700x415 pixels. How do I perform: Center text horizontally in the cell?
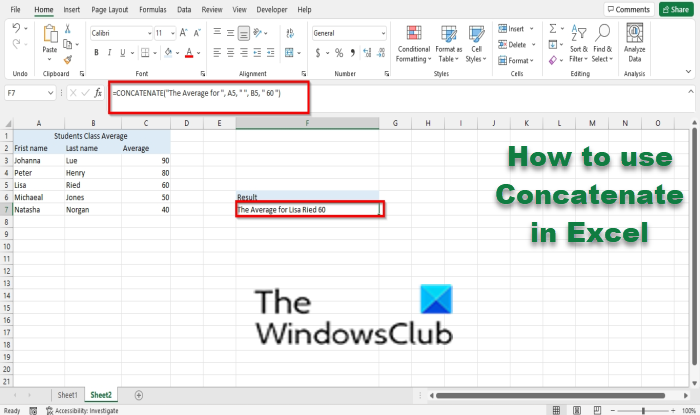click(230, 53)
